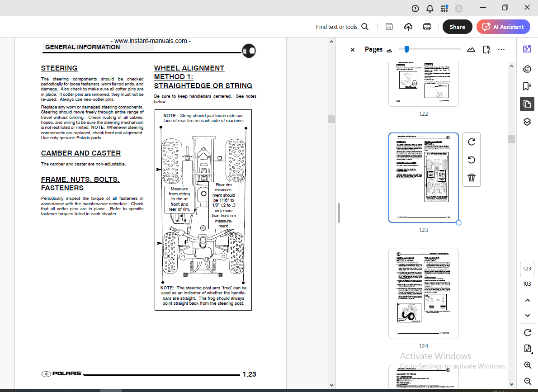Open the AI Assistant

point(503,27)
